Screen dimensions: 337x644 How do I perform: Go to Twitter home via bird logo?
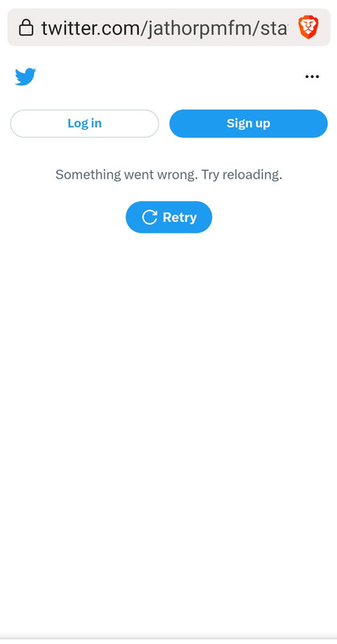[x=26, y=76]
